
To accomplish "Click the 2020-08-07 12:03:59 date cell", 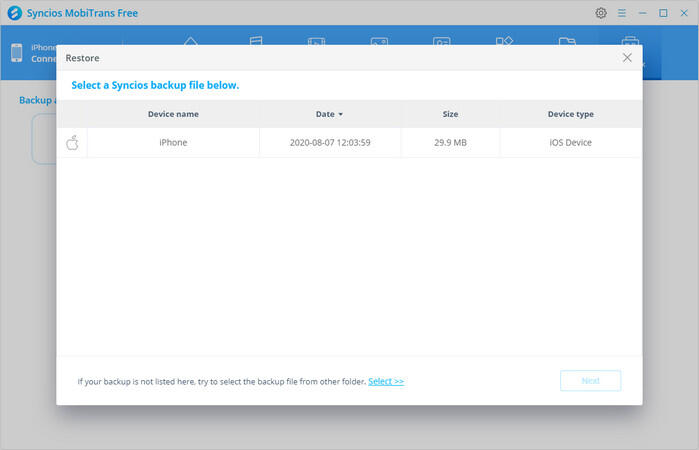I will [x=330, y=143].
